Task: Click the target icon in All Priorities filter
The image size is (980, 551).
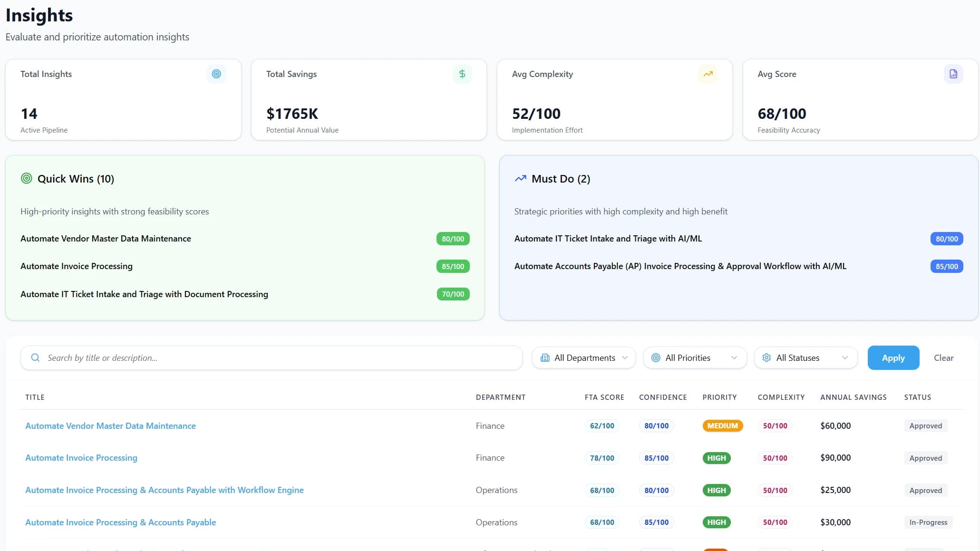Action: point(656,358)
